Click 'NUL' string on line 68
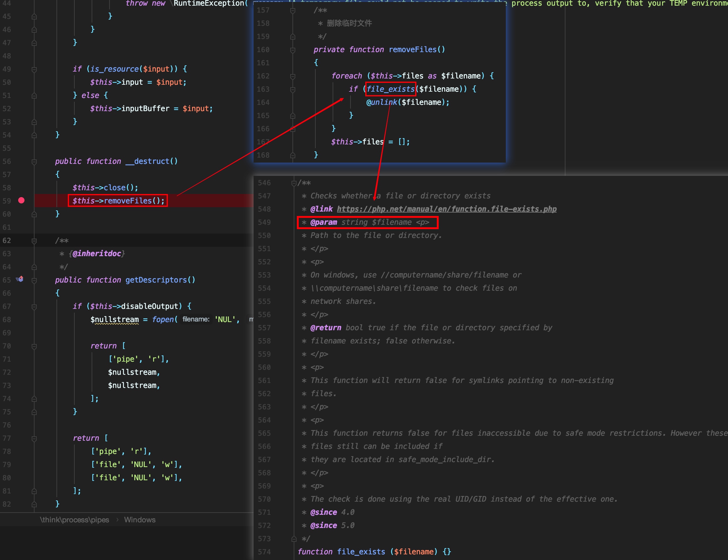This screenshot has height=560, width=728. (x=225, y=319)
